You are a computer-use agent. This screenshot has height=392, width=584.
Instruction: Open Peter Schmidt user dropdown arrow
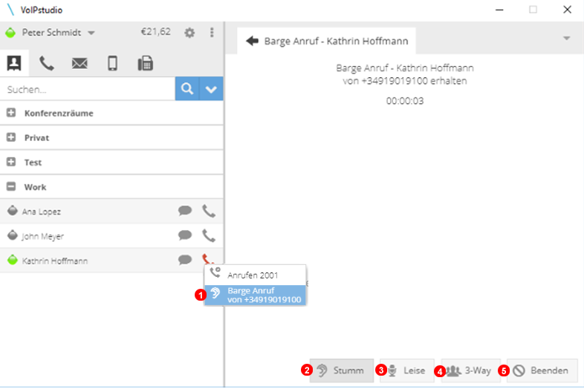tap(91, 33)
